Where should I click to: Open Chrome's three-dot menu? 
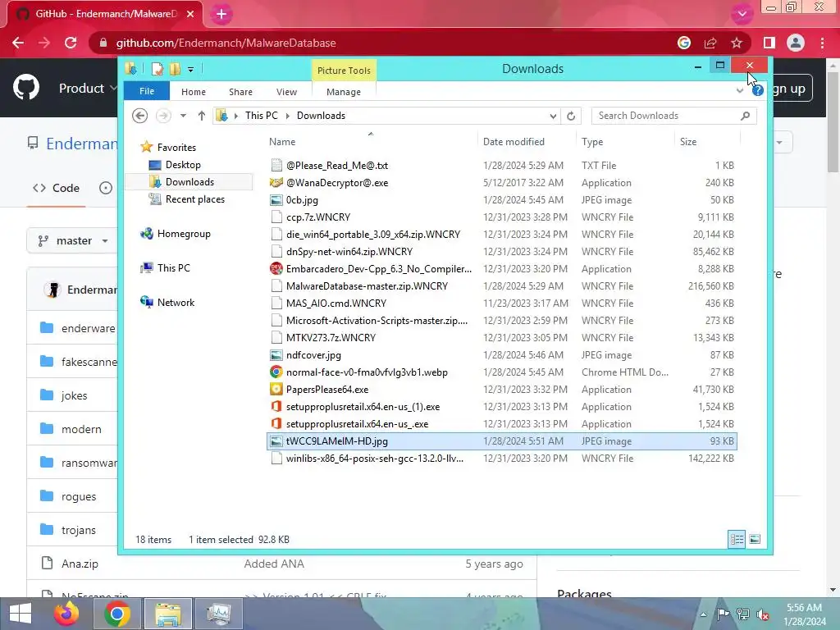tap(822, 43)
